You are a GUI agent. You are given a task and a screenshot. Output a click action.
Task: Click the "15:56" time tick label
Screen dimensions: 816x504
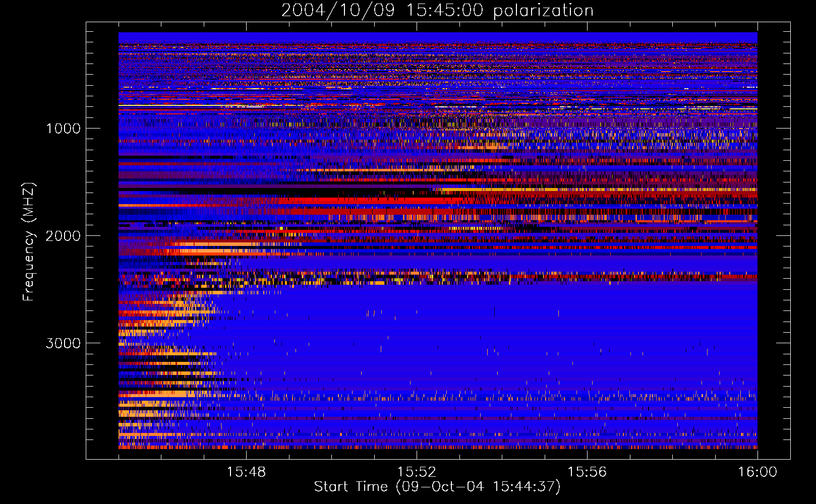pyautogui.click(x=587, y=472)
